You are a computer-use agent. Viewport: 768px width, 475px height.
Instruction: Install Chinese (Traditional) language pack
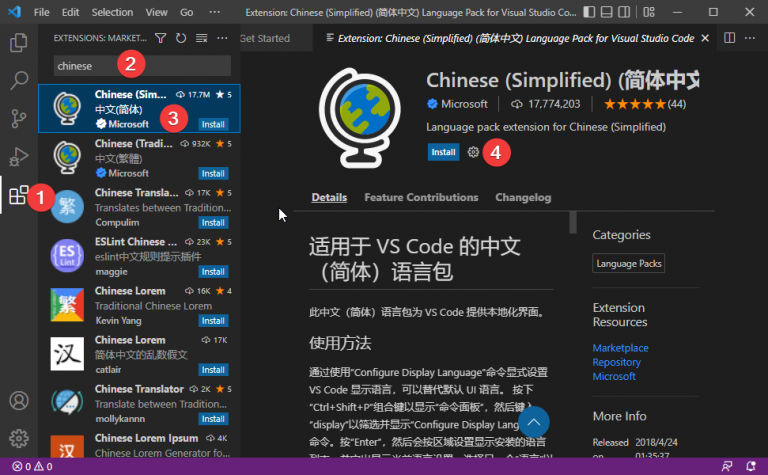coord(213,173)
